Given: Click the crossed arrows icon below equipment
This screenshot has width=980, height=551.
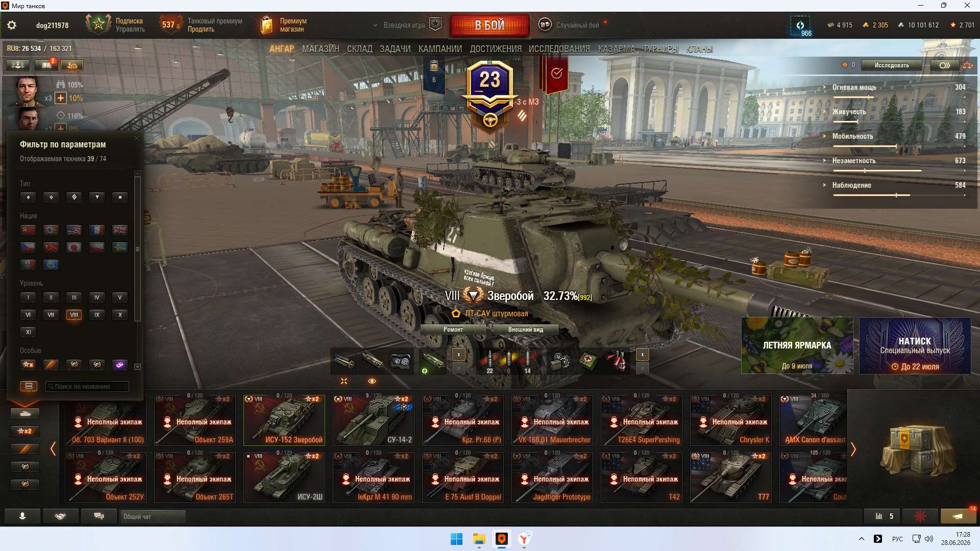Looking at the screenshot, I should click(344, 381).
